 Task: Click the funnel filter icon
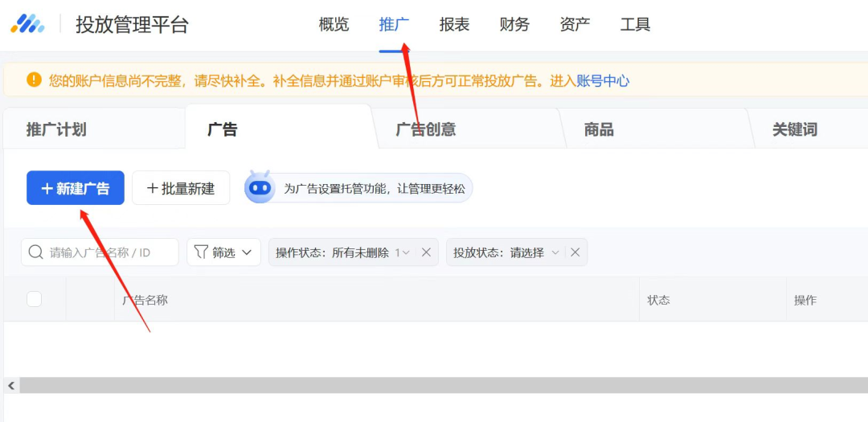(x=201, y=252)
